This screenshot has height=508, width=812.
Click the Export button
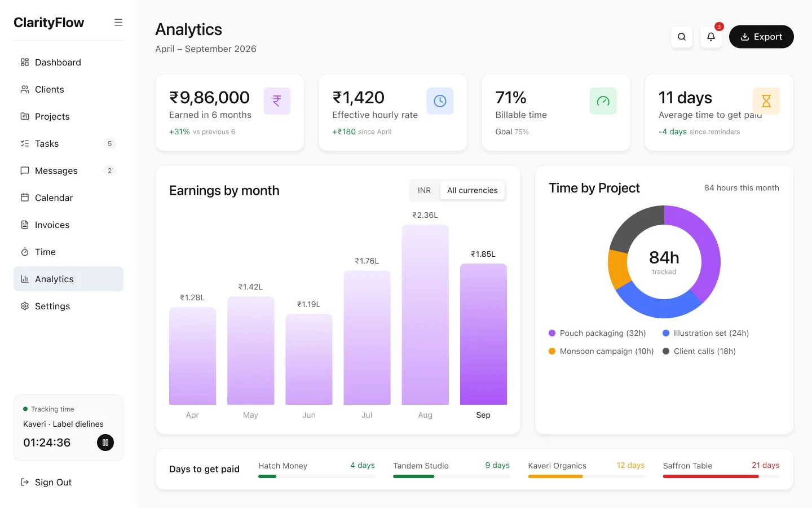(x=761, y=37)
